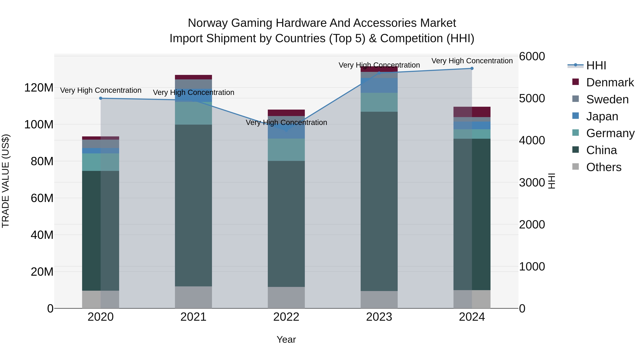Click the HHI line marker icon in legend
Viewport: 644px width, 362px height.
coord(575,65)
